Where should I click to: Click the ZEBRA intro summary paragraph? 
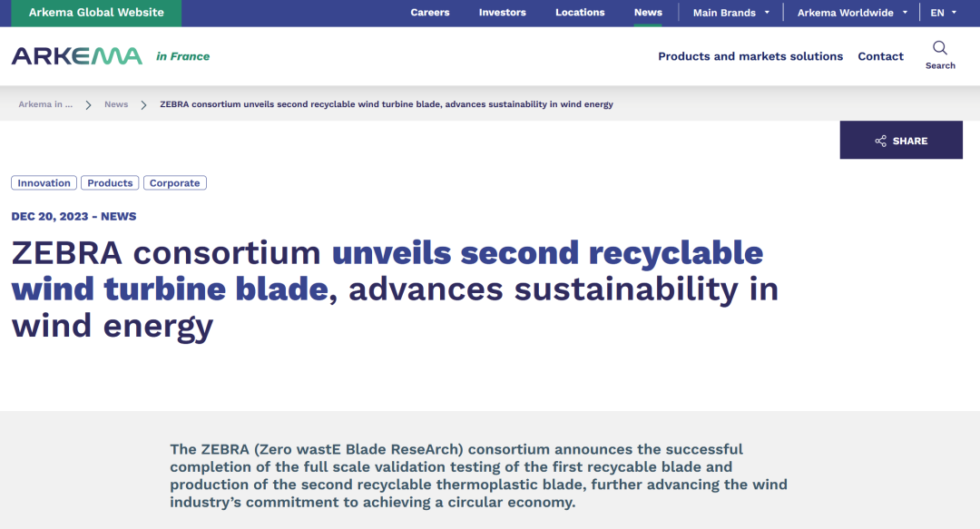[x=479, y=475]
